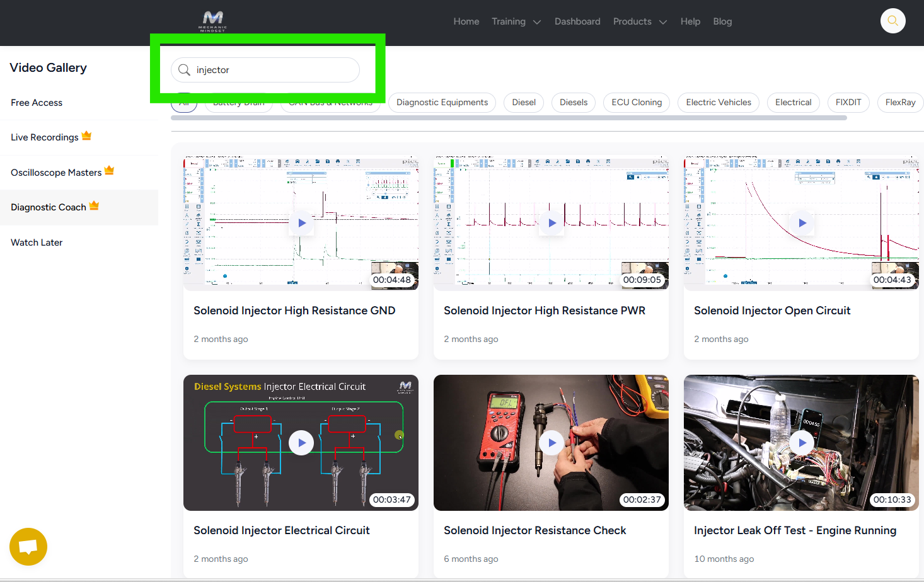Play the Solenoid Injector High Resistance GND video
Screen dimensions: 924x582
click(x=301, y=223)
